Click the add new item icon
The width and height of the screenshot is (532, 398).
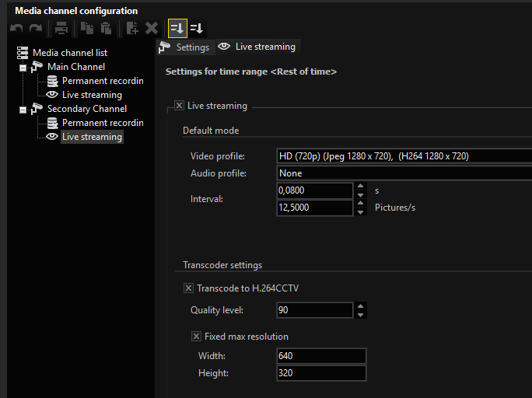click(132, 28)
